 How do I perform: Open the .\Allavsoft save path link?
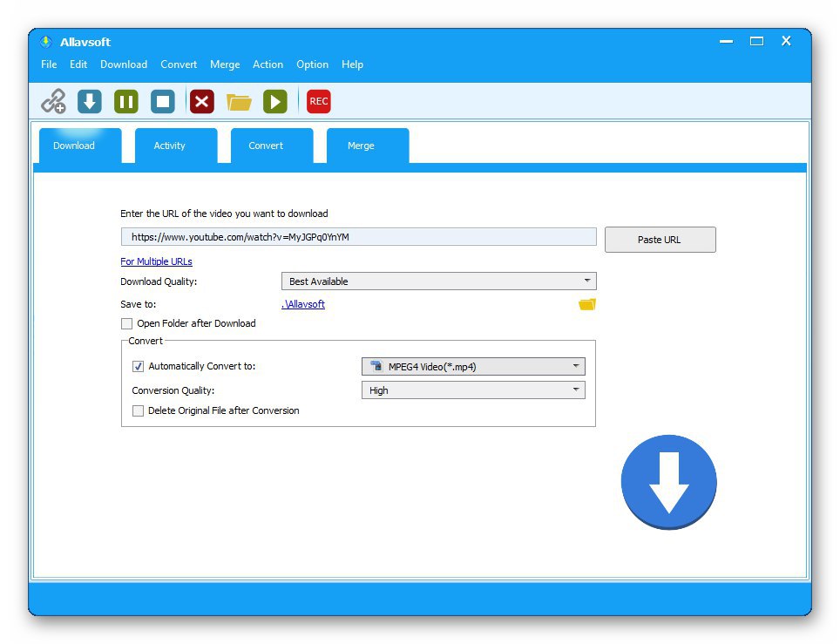click(x=303, y=304)
